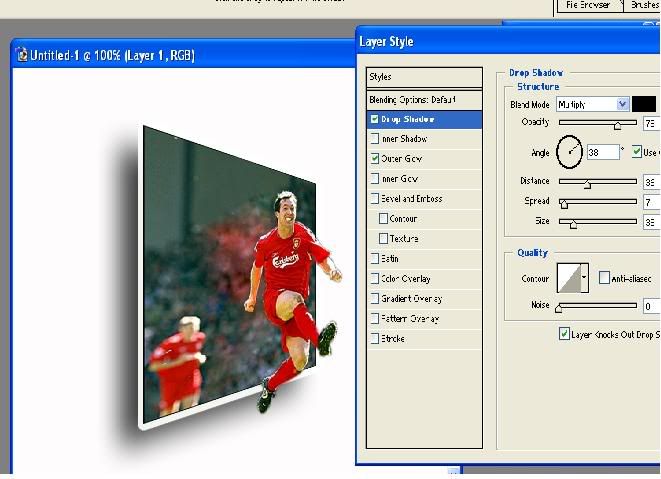This screenshot has height=479, width=661.
Task: Check the Contour sub-option checkbox
Action: [x=383, y=218]
